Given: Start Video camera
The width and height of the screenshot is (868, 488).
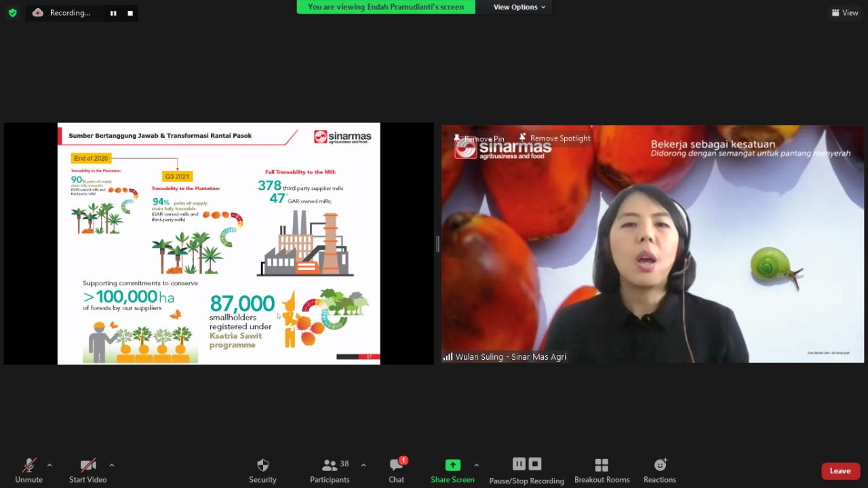Looking at the screenshot, I should (x=88, y=470).
